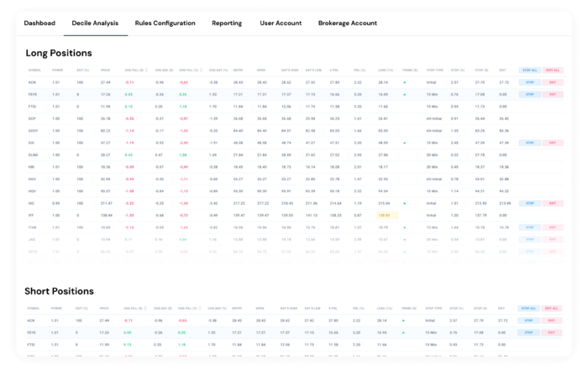Select IAC symbol in Long Positions
This screenshot has height=370, width=588.
coord(31,203)
